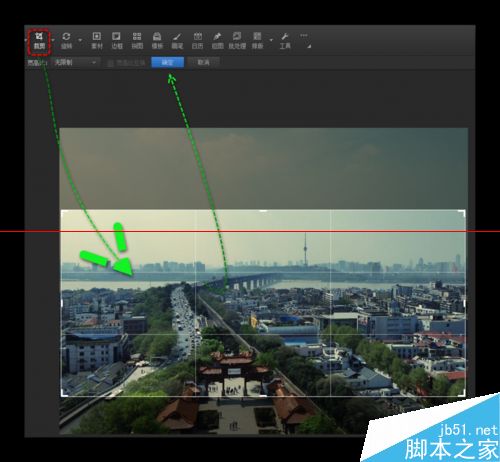
Task: Expand the arrow beside the Rotate tool
Action: coord(80,40)
